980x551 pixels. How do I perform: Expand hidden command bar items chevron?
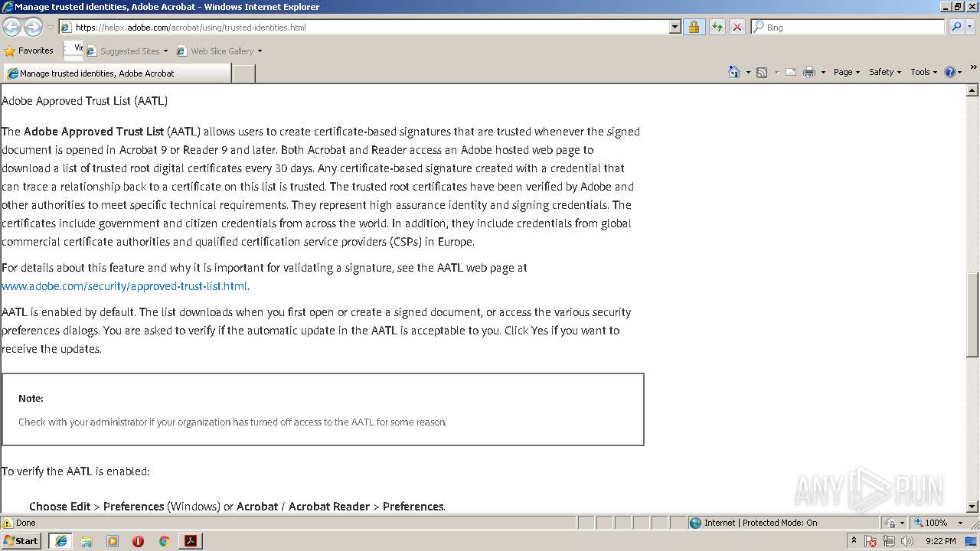click(974, 67)
